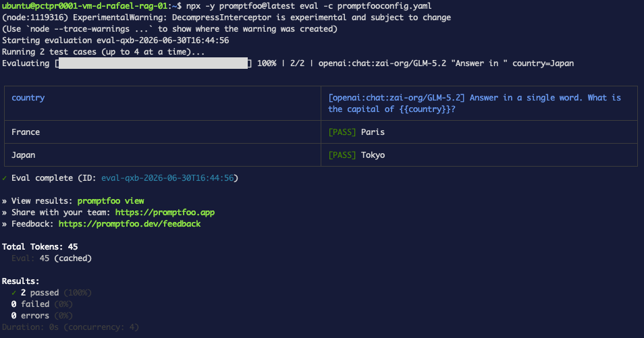
Task: Click the Total Tokens: 45 line
Action: [x=40, y=247]
